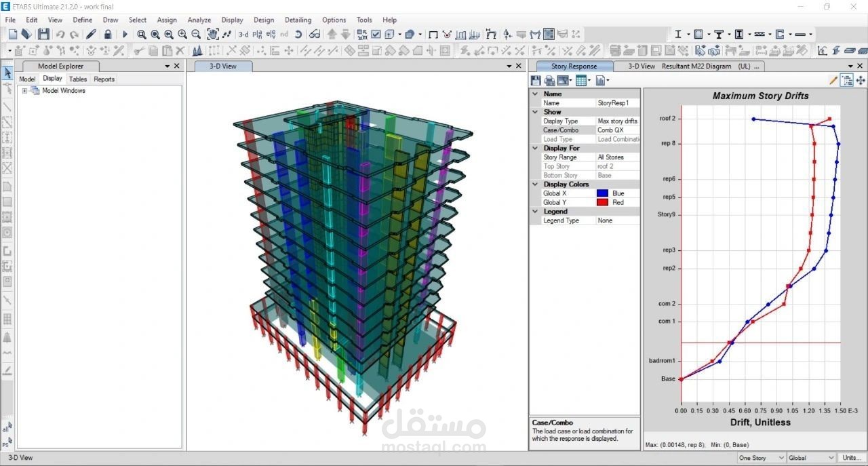The width and height of the screenshot is (868, 466).
Task: Save the model with floppy disk icon
Action: [x=43, y=34]
